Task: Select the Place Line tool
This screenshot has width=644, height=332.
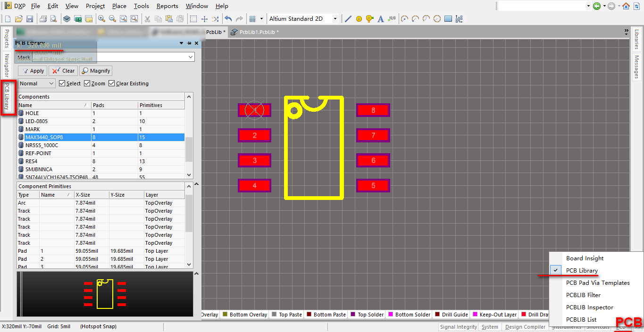Action: pos(348,19)
